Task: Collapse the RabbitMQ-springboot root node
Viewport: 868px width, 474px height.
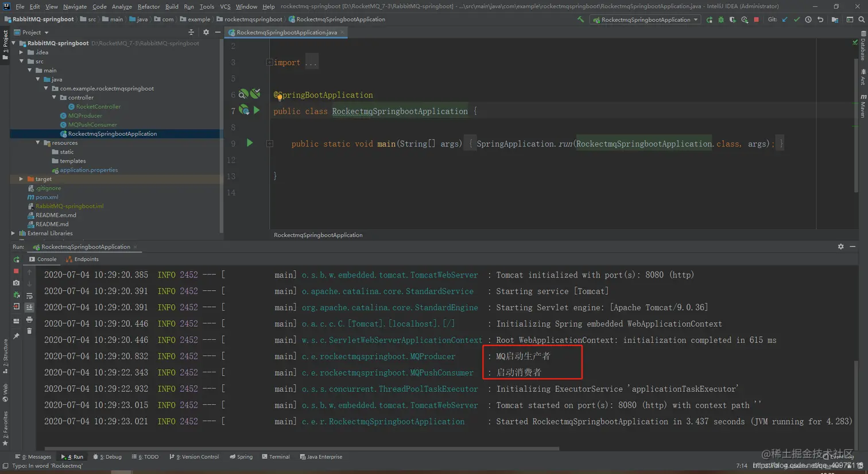Action: pos(14,43)
